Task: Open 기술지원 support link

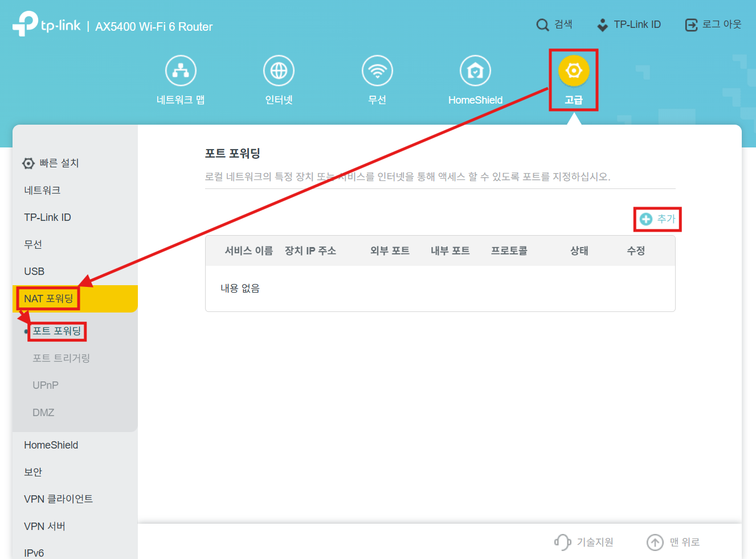Action: pyautogui.click(x=585, y=542)
